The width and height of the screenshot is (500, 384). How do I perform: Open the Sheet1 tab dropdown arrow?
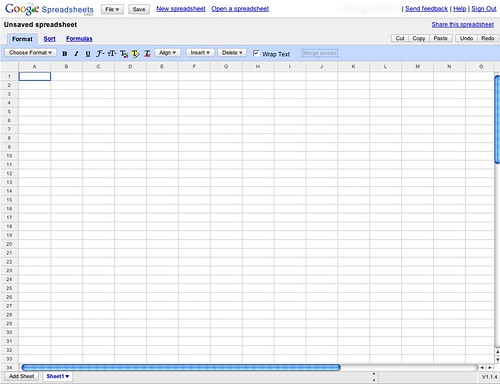point(67,376)
